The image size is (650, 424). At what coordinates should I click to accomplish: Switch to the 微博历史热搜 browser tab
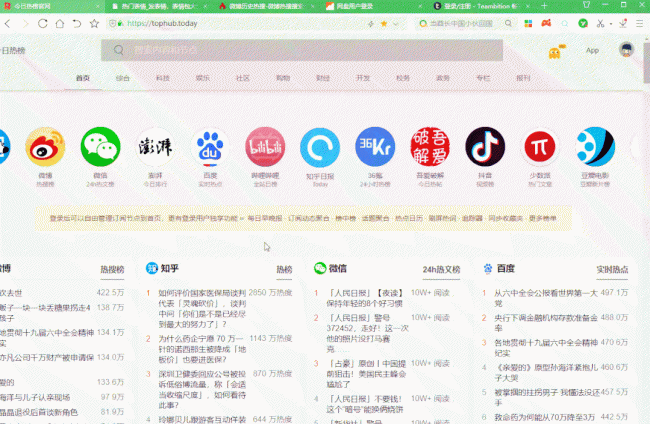[265, 6]
